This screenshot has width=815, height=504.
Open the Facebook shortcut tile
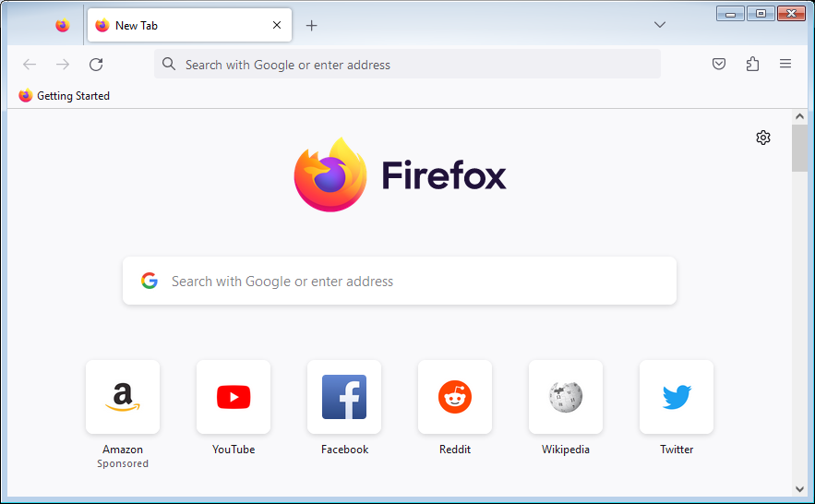tap(344, 397)
